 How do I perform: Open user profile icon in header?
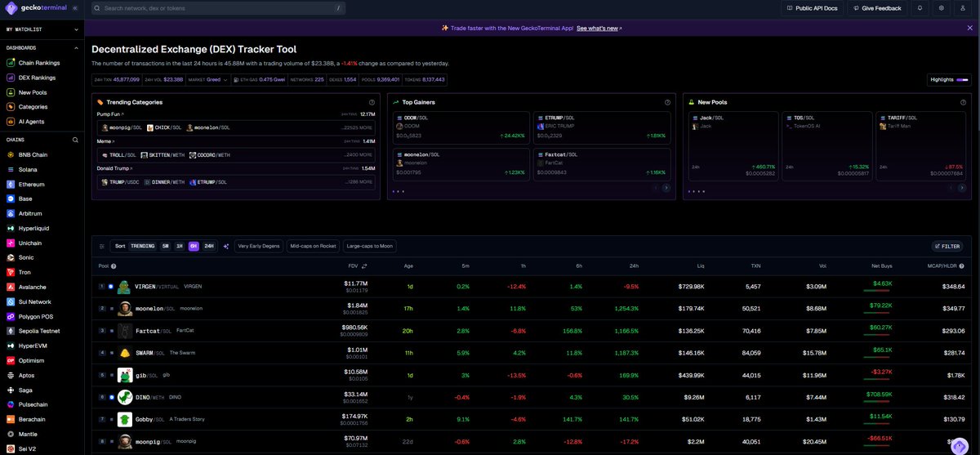pos(963,8)
